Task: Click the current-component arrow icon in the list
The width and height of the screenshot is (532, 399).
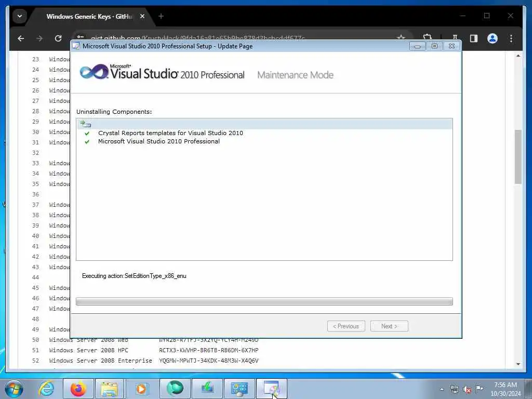Action: click(x=86, y=124)
